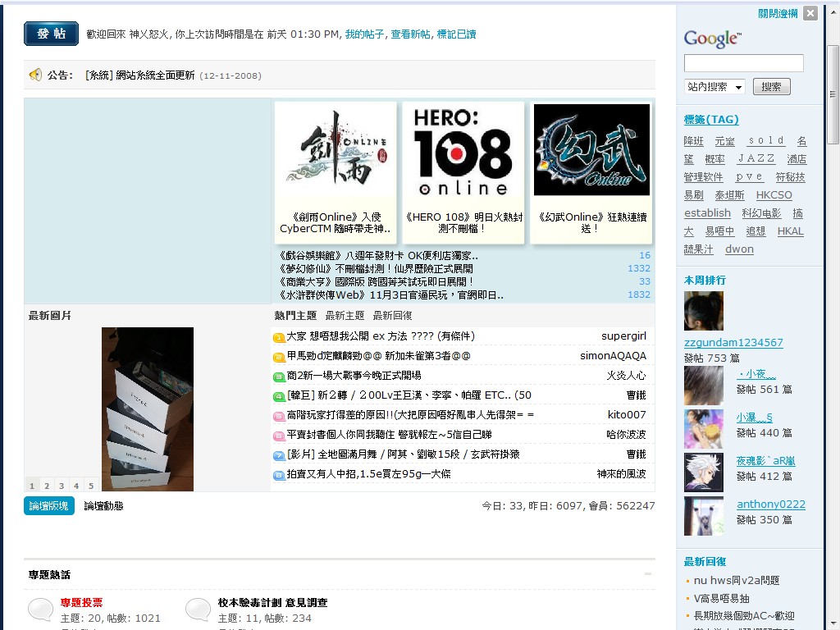Open the 專題投票 forum link
840x630 pixels.
(x=81, y=603)
